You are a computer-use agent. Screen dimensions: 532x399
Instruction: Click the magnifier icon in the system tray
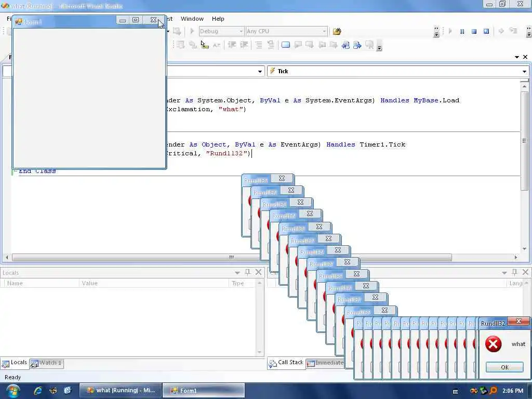tap(494, 391)
